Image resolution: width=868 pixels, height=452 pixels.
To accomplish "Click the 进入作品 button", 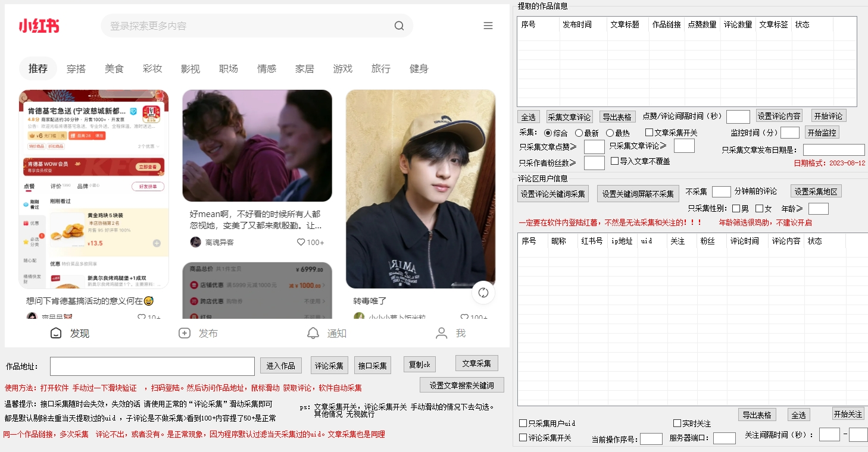I will pyautogui.click(x=280, y=365).
